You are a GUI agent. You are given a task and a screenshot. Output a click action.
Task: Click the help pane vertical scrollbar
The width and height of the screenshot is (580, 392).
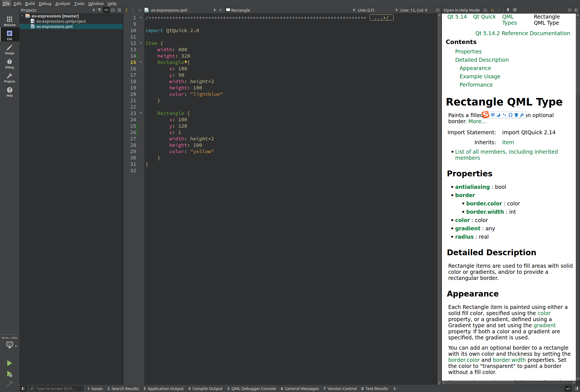pos(578,55)
